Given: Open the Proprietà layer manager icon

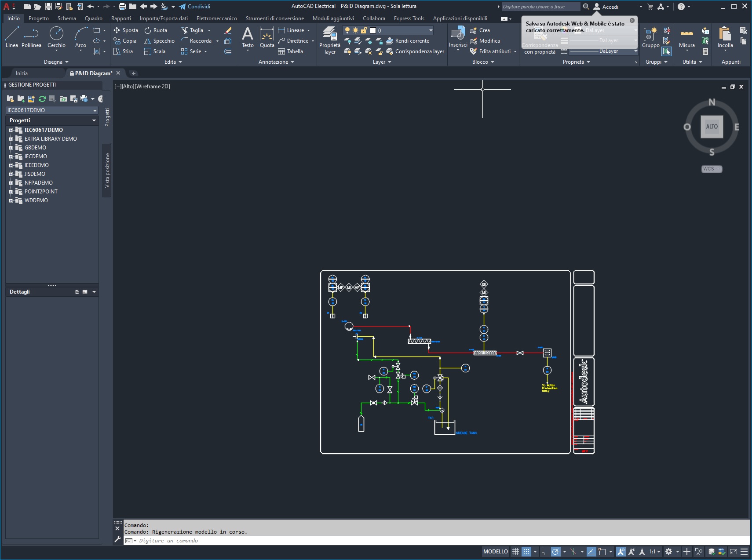Looking at the screenshot, I should tap(330, 40).
